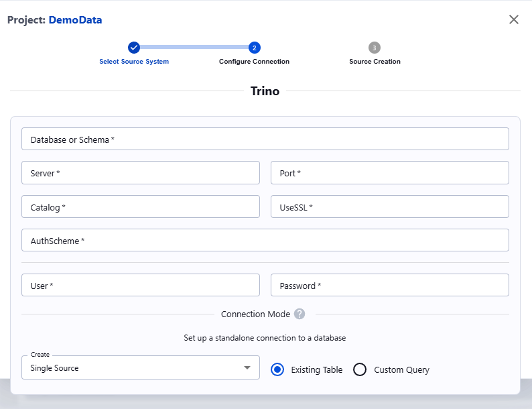Viewport: 532px width, 409px height.
Task: Close the Trino connection dialog
Action: point(514,19)
